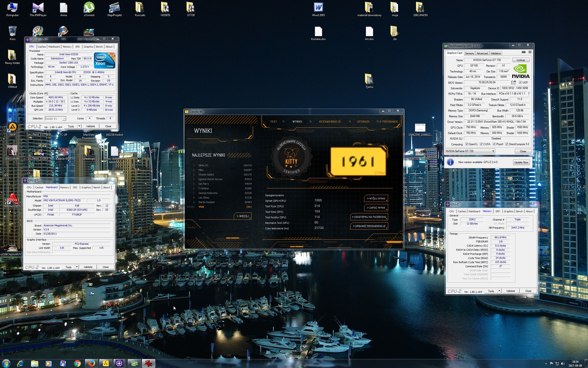This screenshot has width=588, height=368.
Task: Click GPU-Z BIOS export share icon
Action: coord(513,82)
